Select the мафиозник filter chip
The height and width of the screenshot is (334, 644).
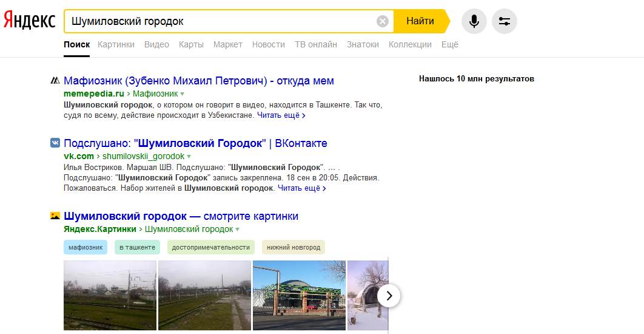point(86,247)
